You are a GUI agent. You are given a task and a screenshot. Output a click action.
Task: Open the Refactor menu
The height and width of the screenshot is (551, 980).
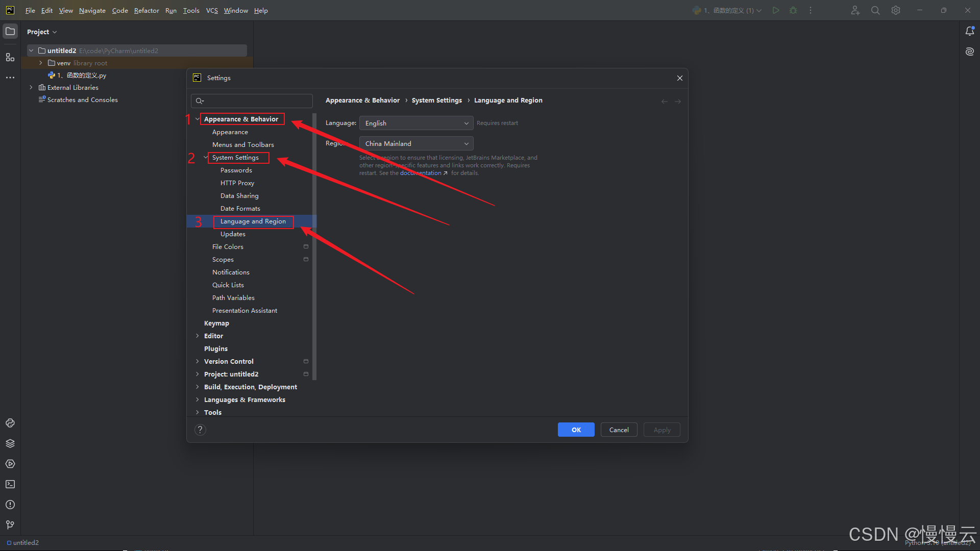pyautogui.click(x=146, y=10)
